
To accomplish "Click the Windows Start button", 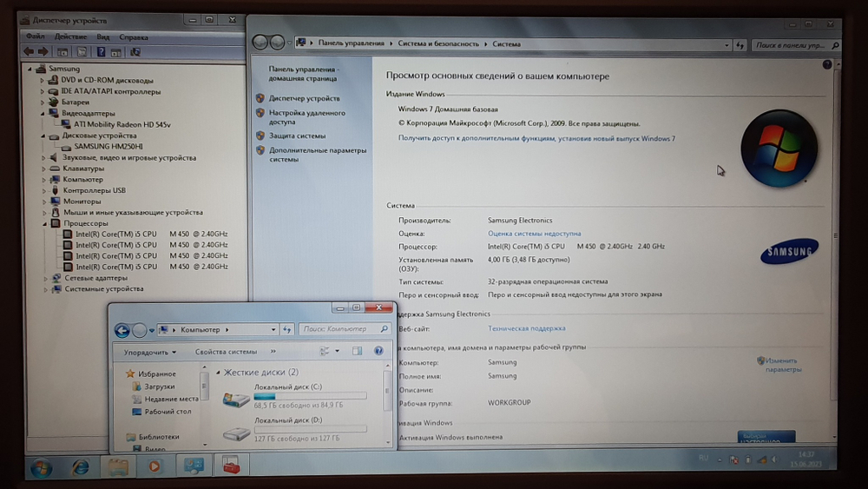I will (x=41, y=468).
